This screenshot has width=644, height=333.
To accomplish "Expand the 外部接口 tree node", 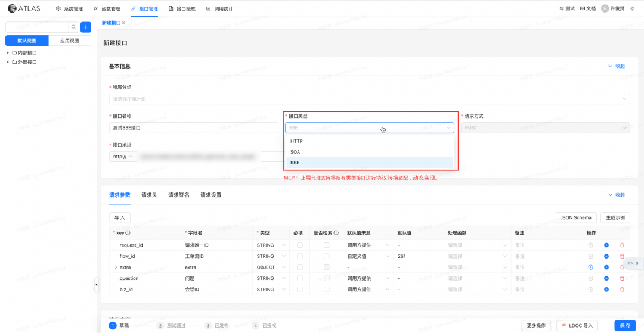I will click(8, 63).
